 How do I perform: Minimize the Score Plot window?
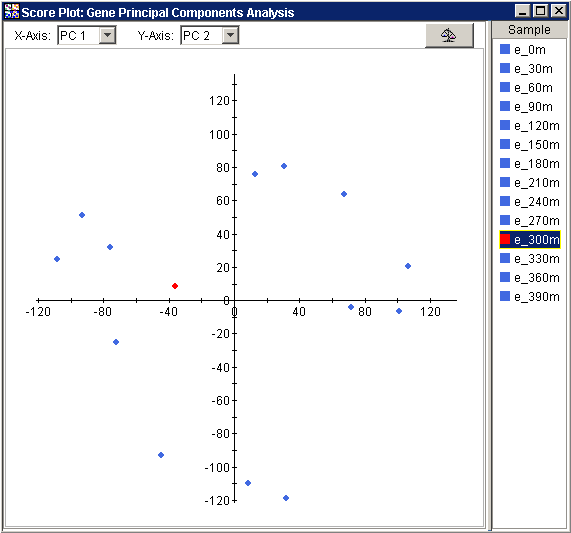(523, 11)
